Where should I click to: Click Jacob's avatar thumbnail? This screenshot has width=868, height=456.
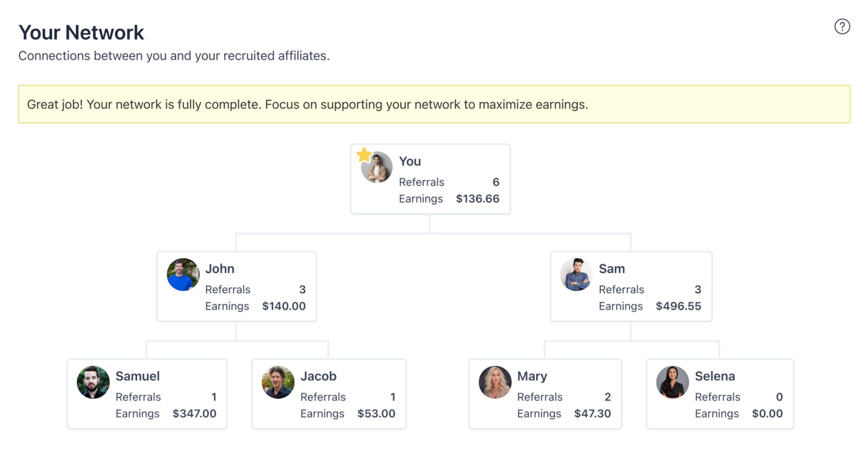278,382
